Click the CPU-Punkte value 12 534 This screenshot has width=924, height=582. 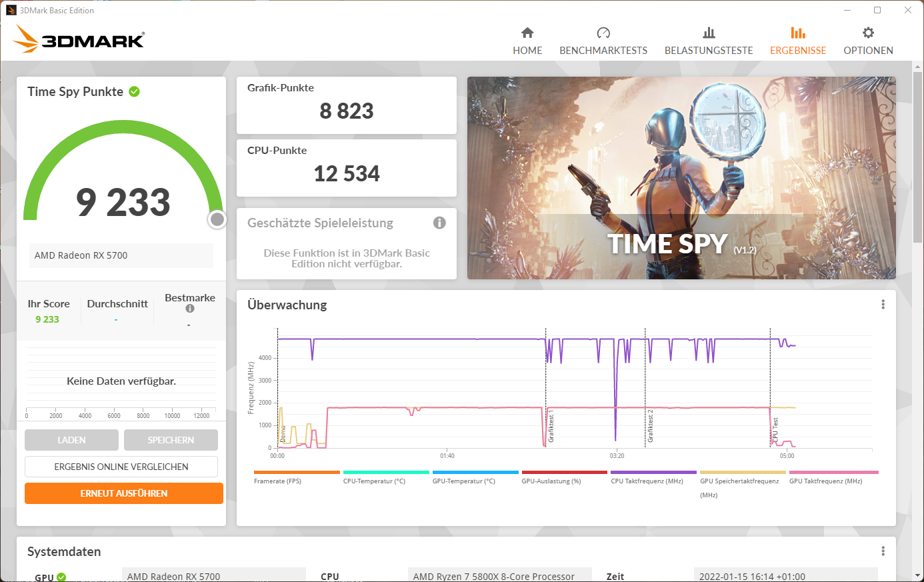coord(347,174)
